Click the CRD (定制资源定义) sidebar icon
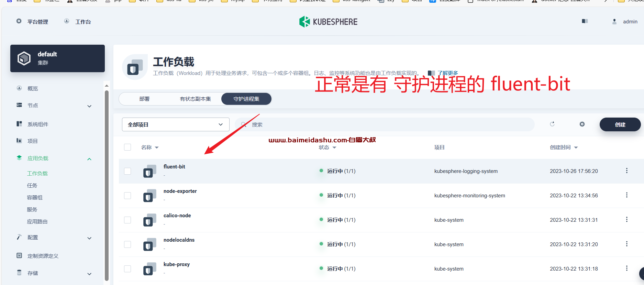This screenshot has width=644, height=285. [19, 255]
